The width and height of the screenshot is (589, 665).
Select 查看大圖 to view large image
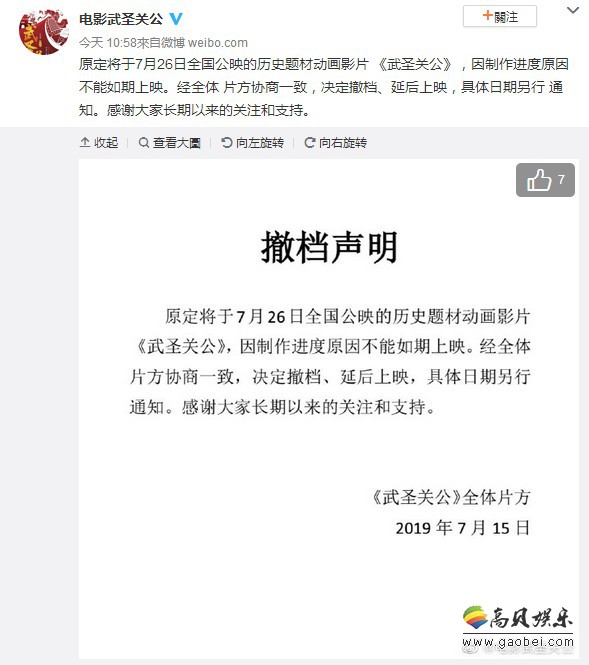click(170, 142)
